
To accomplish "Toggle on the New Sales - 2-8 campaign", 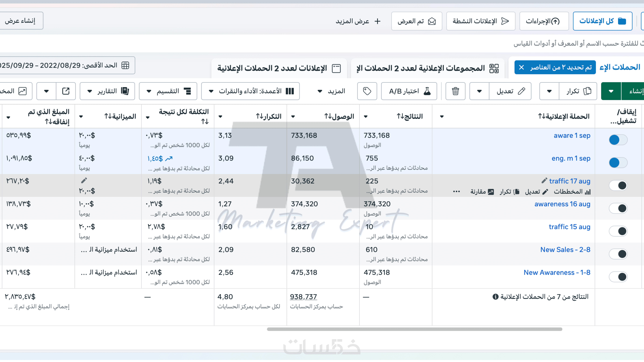I will [x=618, y=254].
